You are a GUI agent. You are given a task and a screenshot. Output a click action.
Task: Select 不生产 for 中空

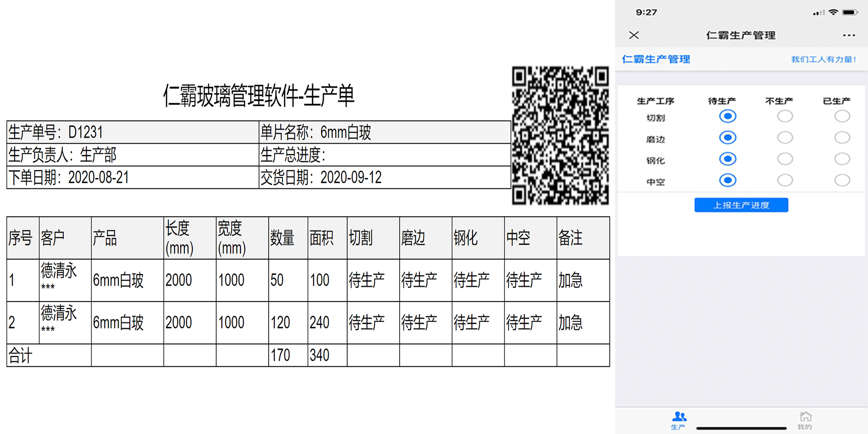pyautogui.click(x=785, y=180)
